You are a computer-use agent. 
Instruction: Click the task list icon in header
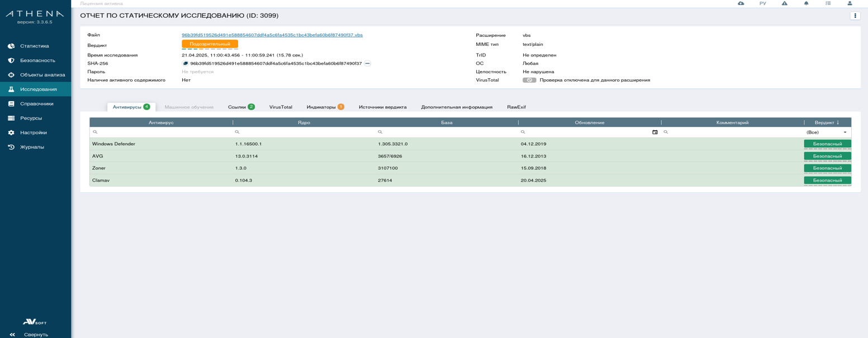pyautogui.click(x=828, y=3)
